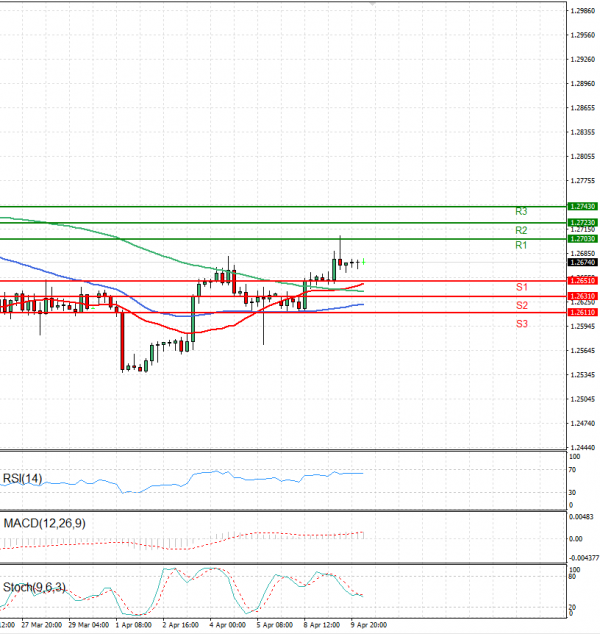Click the 1.24440 price axis value
The image size is (600, 634).
[x=583, y=448]
